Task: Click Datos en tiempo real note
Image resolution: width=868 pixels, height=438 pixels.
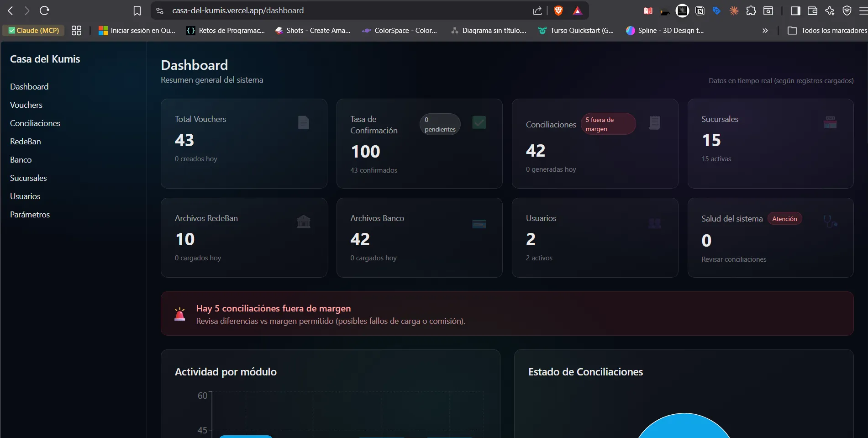Action: tap(781, 80)
